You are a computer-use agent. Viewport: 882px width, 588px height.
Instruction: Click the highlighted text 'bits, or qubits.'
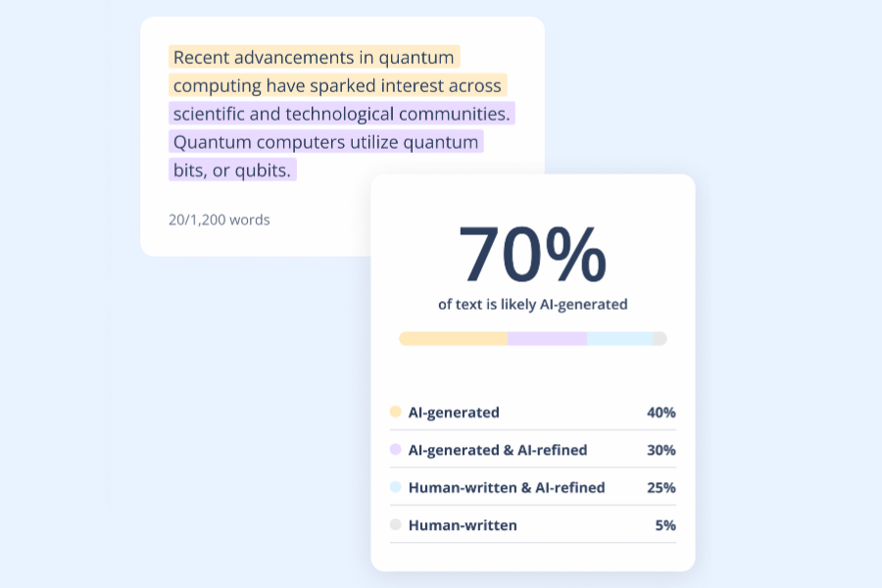point(232,171)
